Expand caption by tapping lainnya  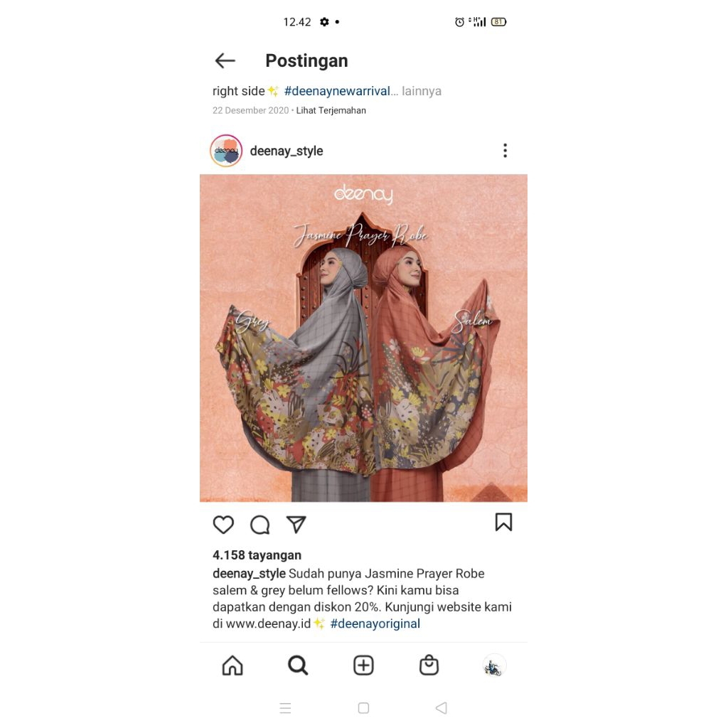[x=422, y=91]
